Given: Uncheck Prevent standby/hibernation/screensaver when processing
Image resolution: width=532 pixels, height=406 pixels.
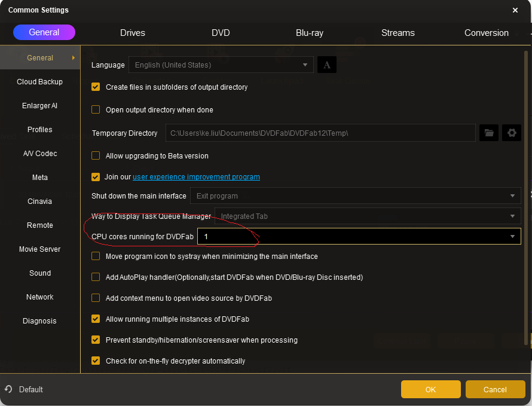Looking at the screenshot, I should [x=96, y=340].
